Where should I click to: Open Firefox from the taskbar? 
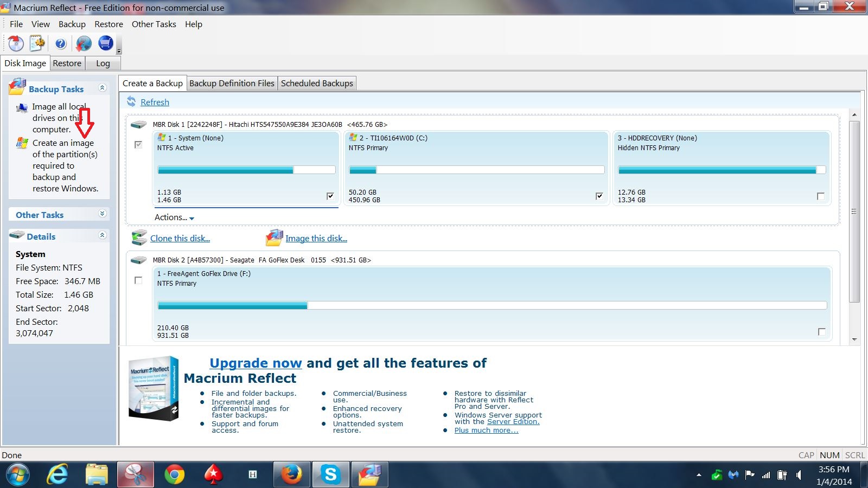[x=292, y=475]
